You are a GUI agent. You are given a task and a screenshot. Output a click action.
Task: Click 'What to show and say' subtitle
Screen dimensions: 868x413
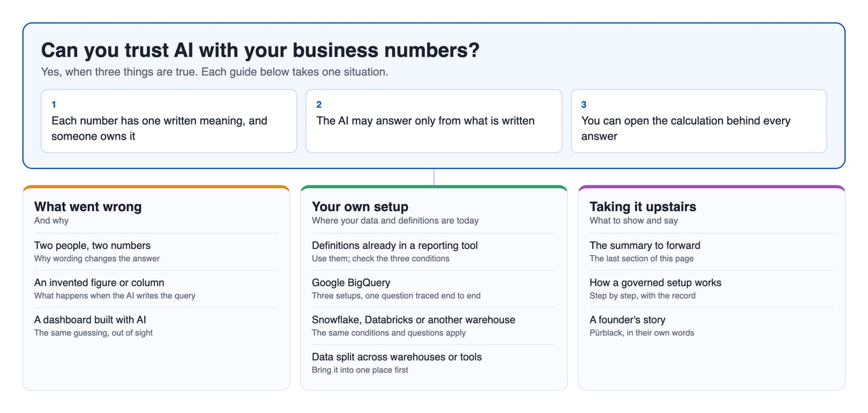point(634,220)
